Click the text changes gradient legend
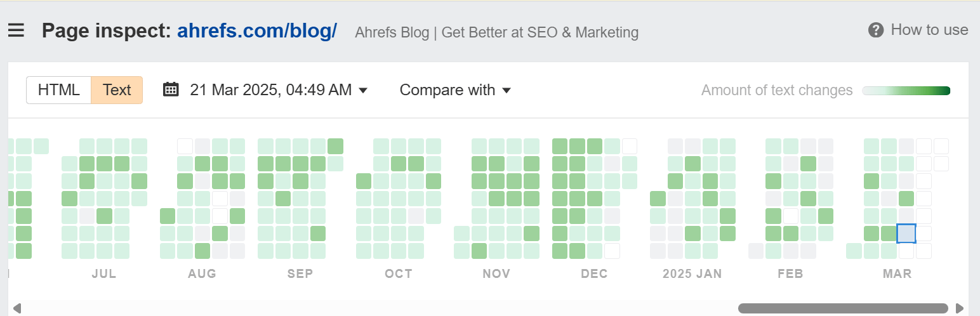 [x=906, y=91]
